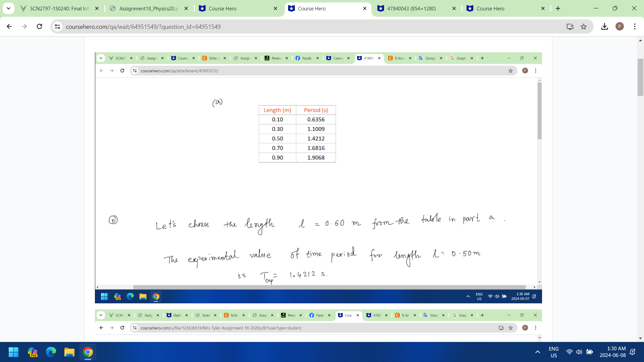Reload the coursehero.com question page
The width and height of the screenshot is (644, 362).
point(40,26)
